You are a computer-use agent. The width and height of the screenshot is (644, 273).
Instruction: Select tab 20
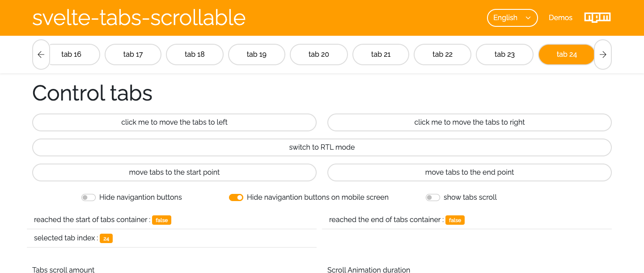318,55
